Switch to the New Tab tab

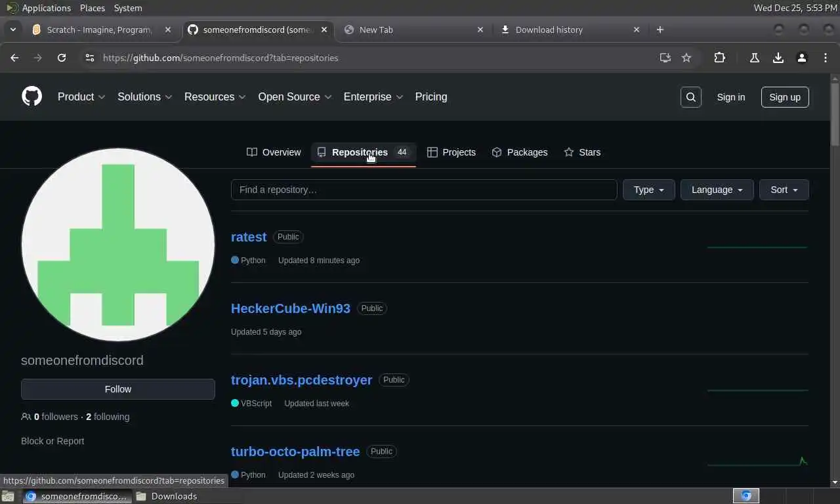tap(413, 30)
